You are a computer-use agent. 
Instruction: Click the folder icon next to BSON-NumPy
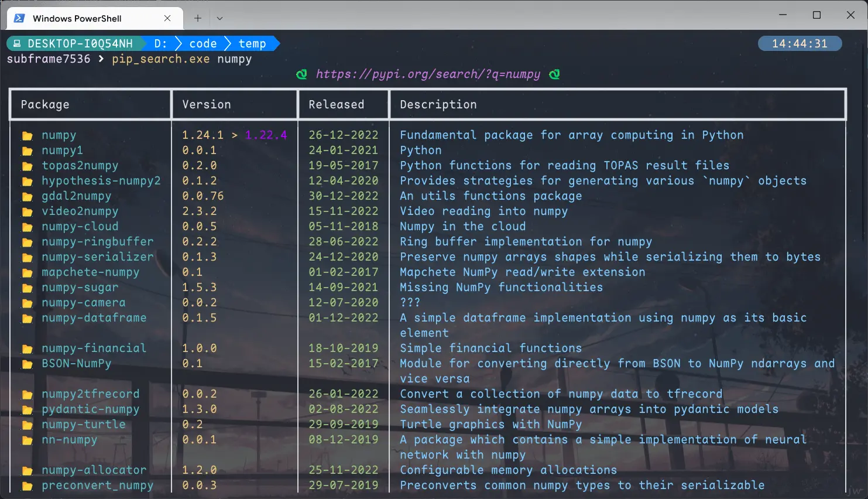pos(27,364)
